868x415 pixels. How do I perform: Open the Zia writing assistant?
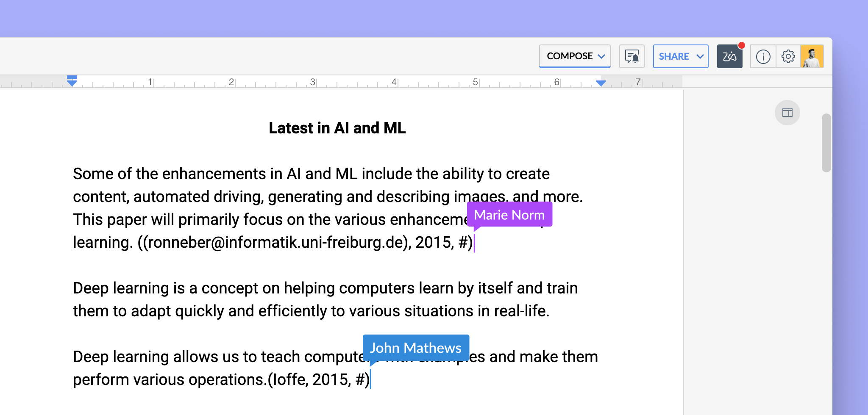[729, 56]
